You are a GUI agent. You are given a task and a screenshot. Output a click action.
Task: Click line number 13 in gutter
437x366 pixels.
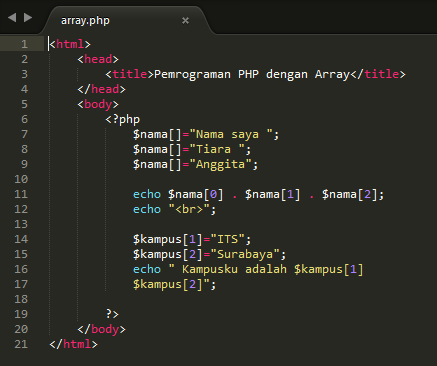(21, 224)
